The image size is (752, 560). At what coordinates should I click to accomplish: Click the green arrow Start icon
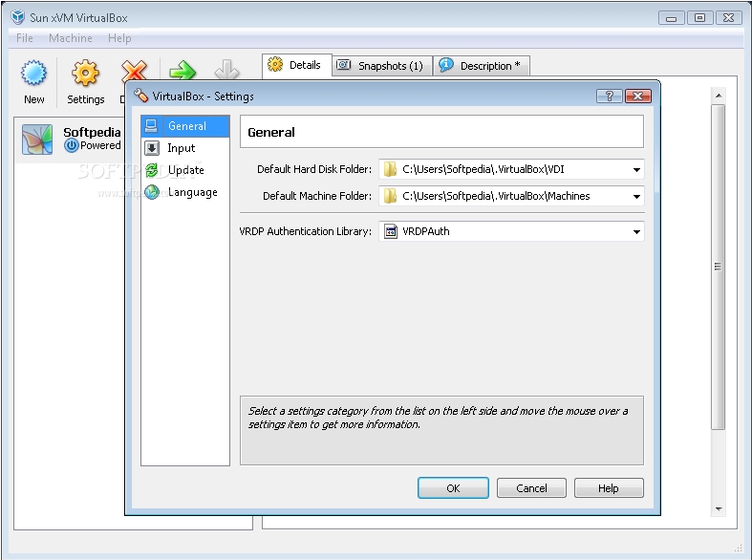(x=183, y=70)
